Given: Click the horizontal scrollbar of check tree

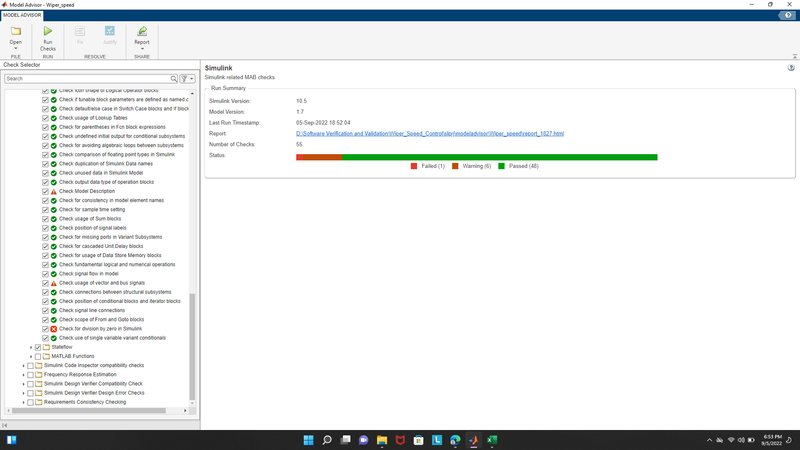Looking at the screenshot, I should click(x=89, y=411).
